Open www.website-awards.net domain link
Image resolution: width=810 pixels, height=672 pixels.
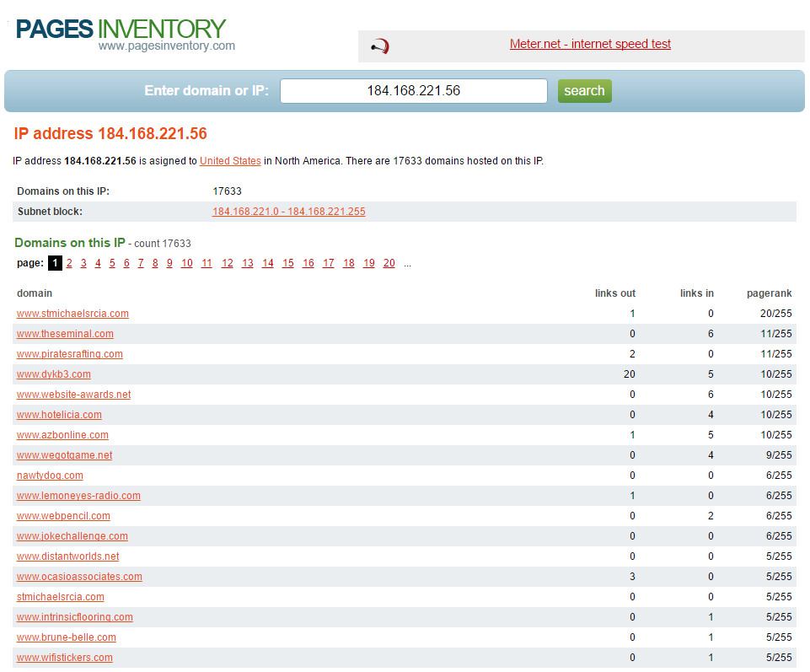click(74, 395)
